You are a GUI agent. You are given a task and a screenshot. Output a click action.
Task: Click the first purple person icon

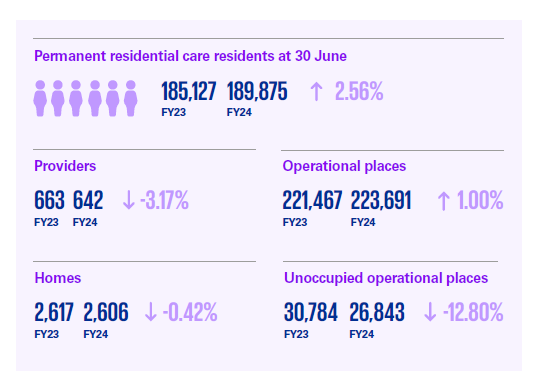(40, 98)
